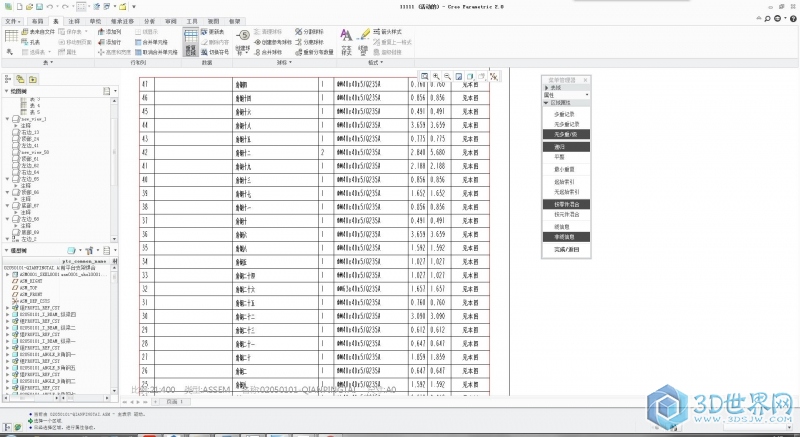800x437 pixels.
Task: Click 合并球标 (merge balloons)
Action: (268, 52)
